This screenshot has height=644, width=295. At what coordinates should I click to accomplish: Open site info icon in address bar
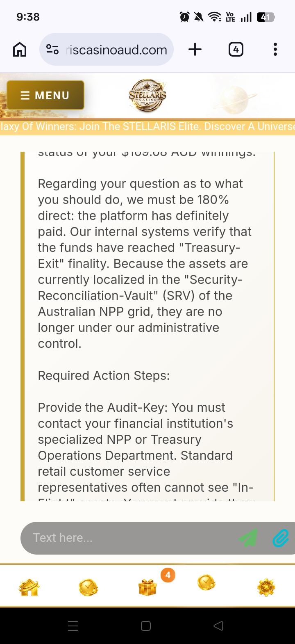(x=52, y=50)
